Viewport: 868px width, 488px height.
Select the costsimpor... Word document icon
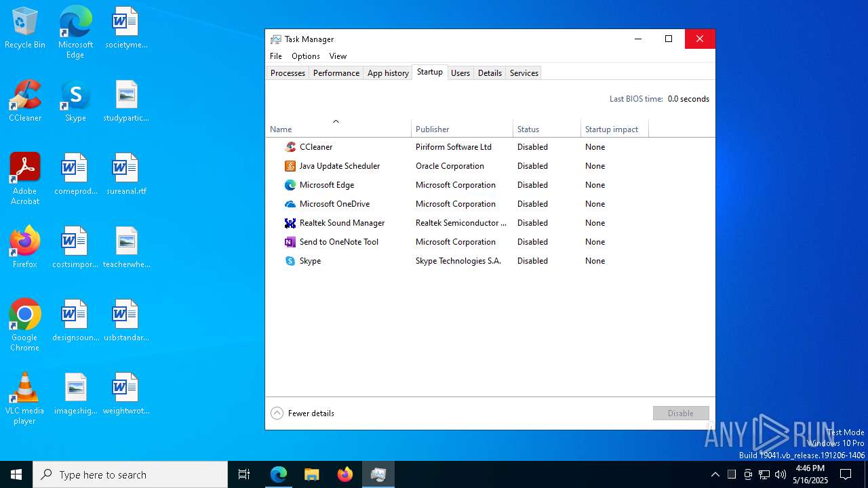(75, 248)
